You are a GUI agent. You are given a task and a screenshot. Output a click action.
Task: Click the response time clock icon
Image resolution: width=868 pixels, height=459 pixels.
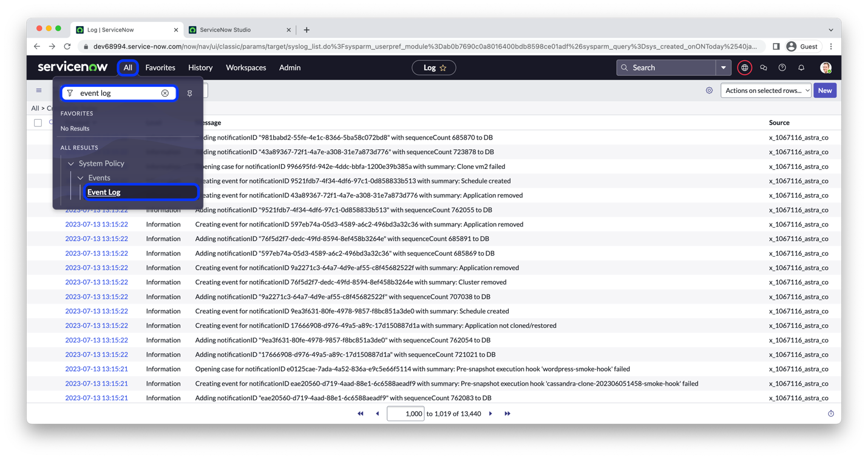(x=831, y=413)
